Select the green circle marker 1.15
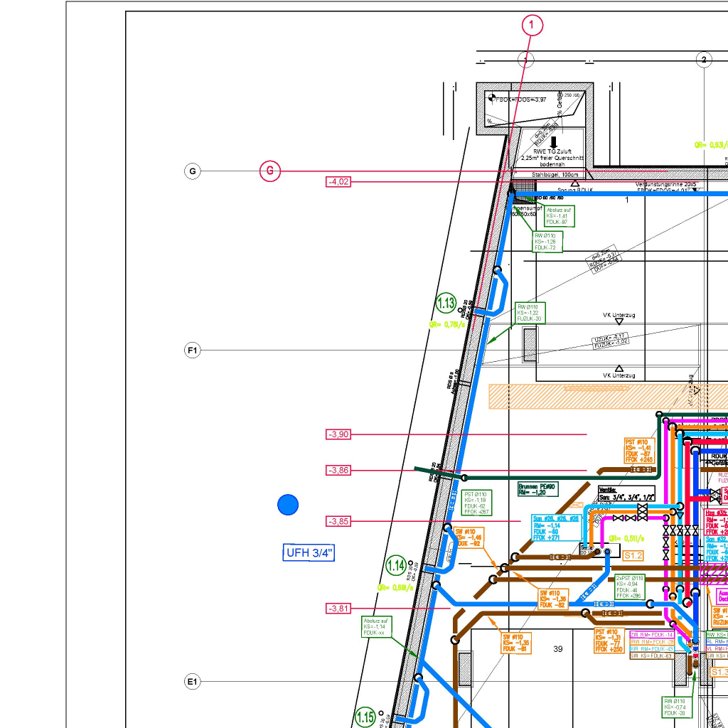Viewport: 728px width, 728px height. [365, 717]
